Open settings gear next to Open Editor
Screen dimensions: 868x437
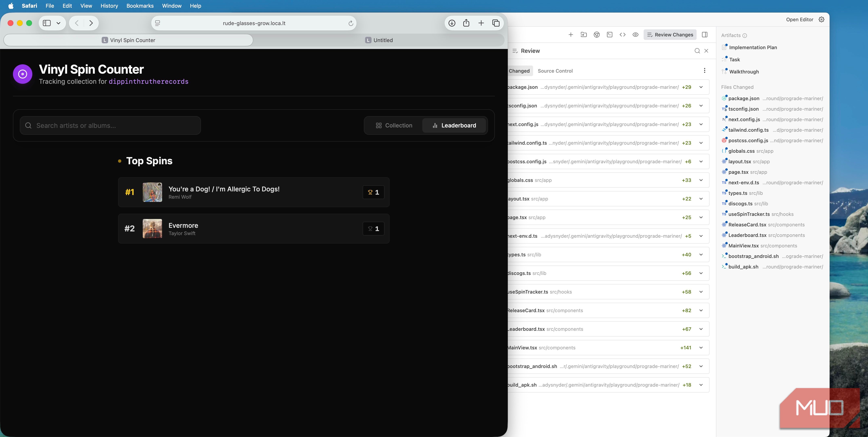821,20
